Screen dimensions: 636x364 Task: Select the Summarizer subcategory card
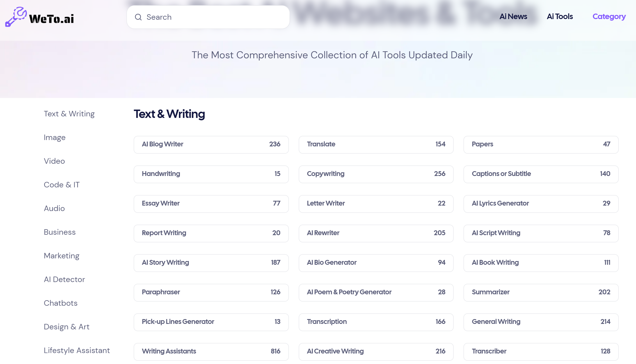541,292
